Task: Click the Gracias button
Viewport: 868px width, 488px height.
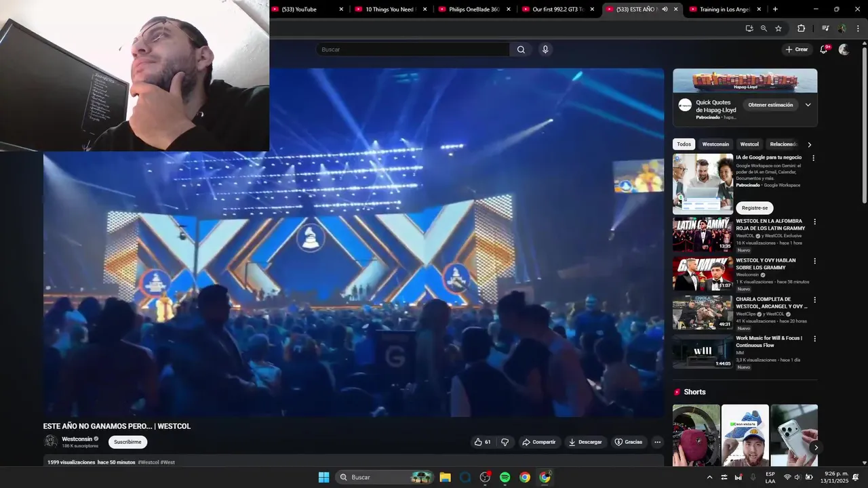Action: tap(628, 442)
